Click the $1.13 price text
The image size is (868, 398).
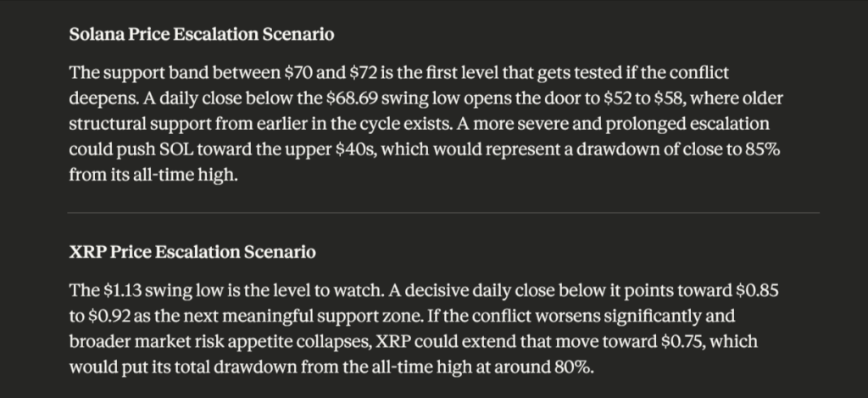[120, 289]
